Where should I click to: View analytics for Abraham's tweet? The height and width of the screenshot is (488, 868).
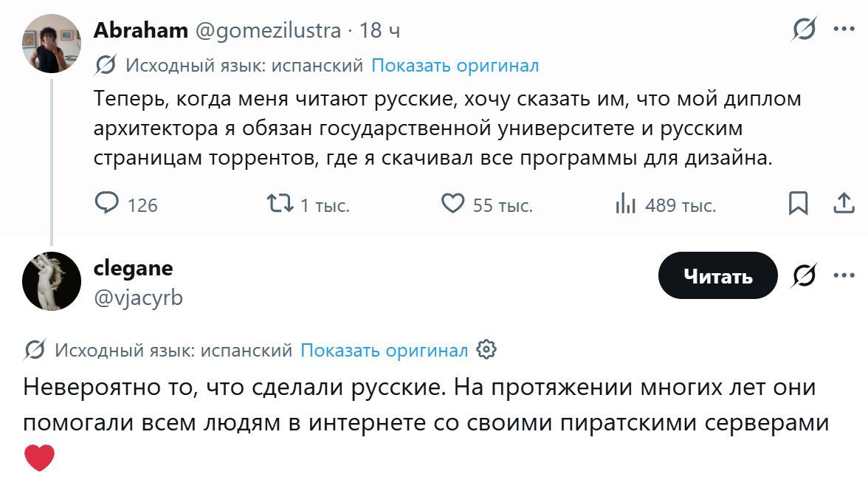[x=626, y=204]
